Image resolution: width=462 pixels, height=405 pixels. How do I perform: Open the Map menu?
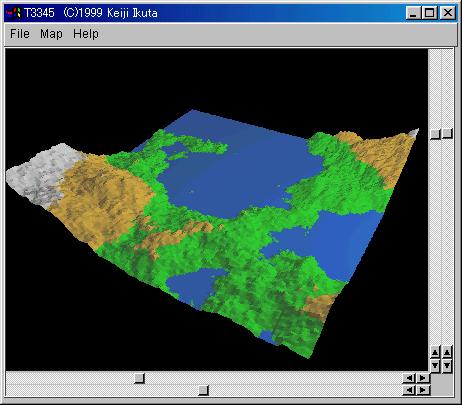(x=51, y=34)
